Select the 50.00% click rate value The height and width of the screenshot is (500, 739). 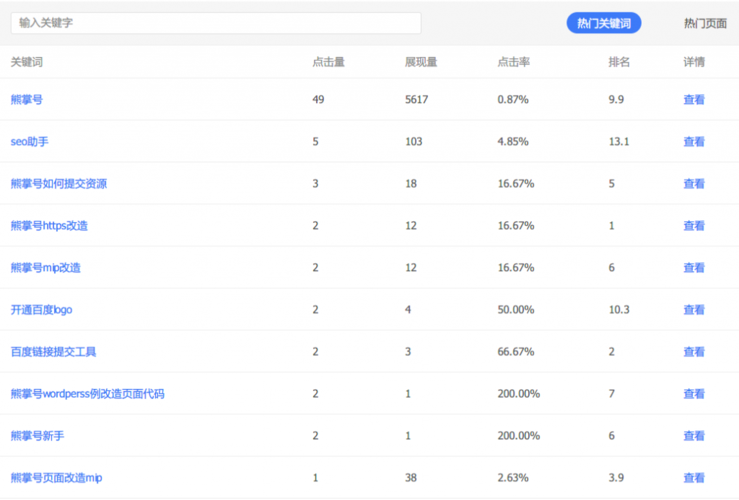(516, 310)
